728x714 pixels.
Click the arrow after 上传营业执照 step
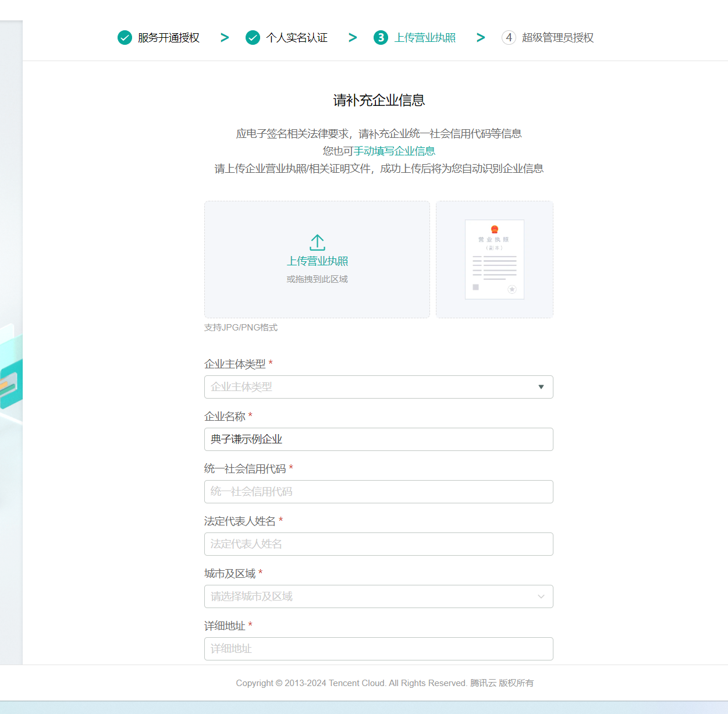481,38
